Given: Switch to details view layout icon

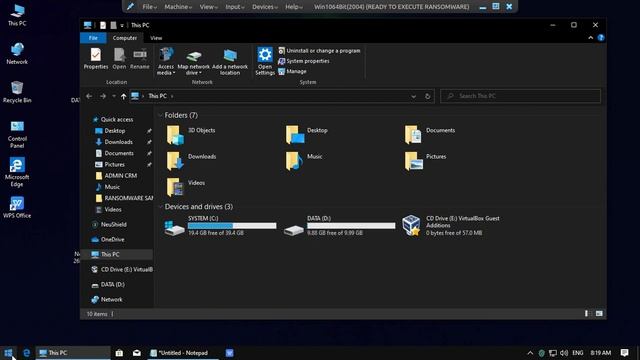Looking at the screenshot, I should coord(587,313).
